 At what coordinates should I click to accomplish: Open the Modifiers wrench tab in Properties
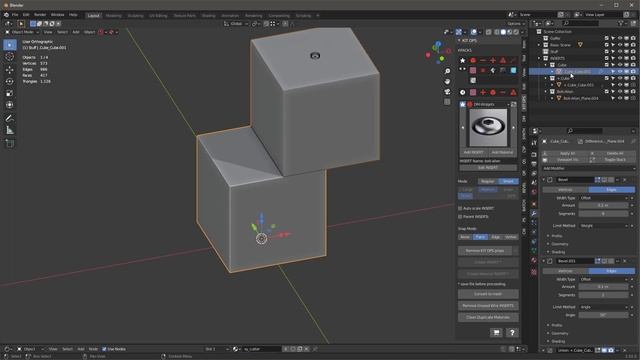[x=534, y=213]
